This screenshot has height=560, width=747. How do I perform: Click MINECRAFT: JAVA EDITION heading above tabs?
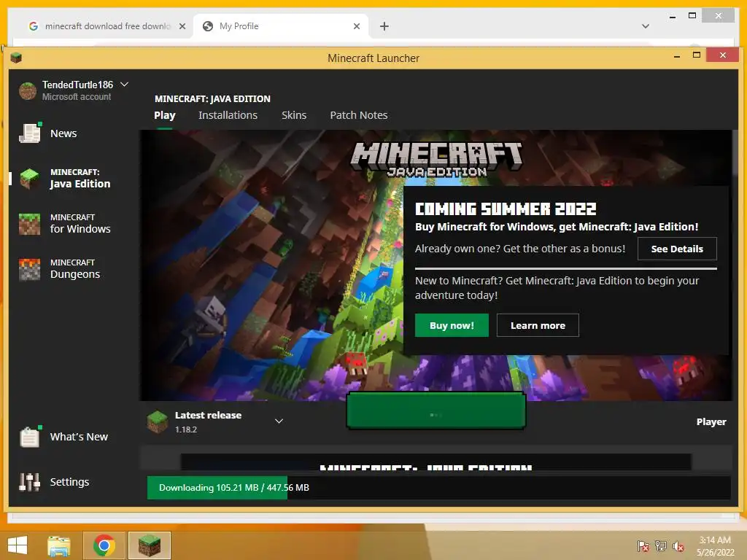tap(212, 98)
